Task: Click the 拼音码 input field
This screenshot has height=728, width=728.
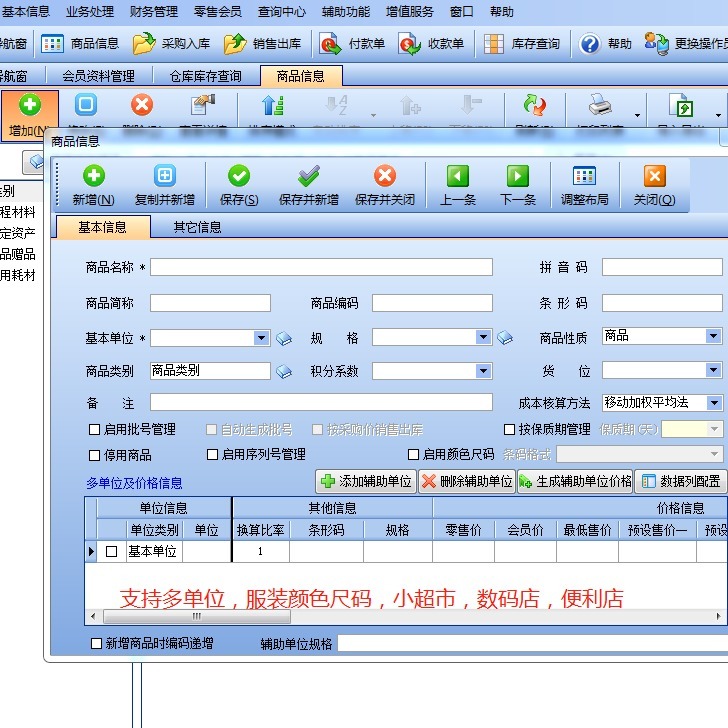Action: [662, 267]
